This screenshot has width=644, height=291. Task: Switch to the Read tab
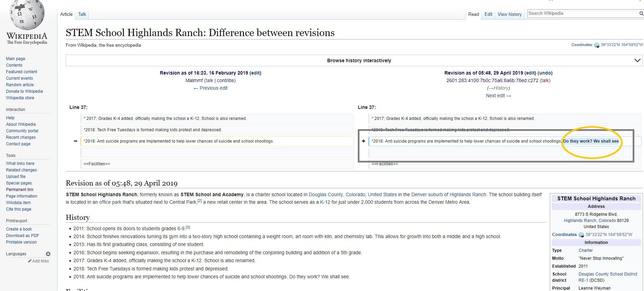(474, 14)
